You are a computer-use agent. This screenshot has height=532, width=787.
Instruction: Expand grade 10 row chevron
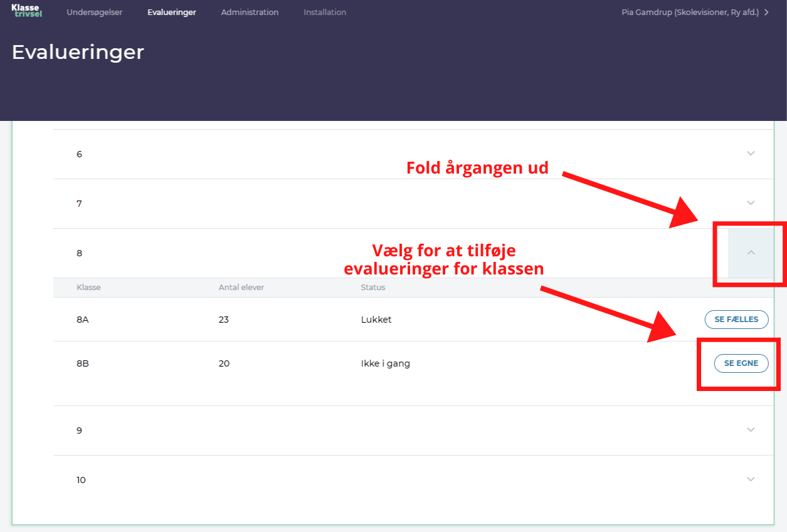(x=751, y=479)
